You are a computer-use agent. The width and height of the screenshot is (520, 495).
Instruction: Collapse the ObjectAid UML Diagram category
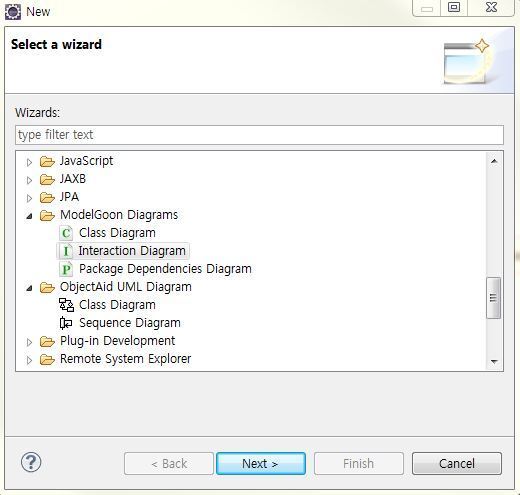coord(29,288)
